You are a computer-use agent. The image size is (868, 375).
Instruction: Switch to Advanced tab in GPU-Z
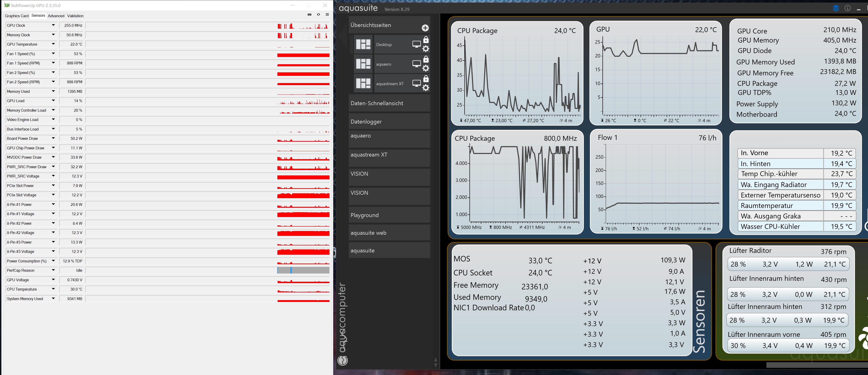56,16
